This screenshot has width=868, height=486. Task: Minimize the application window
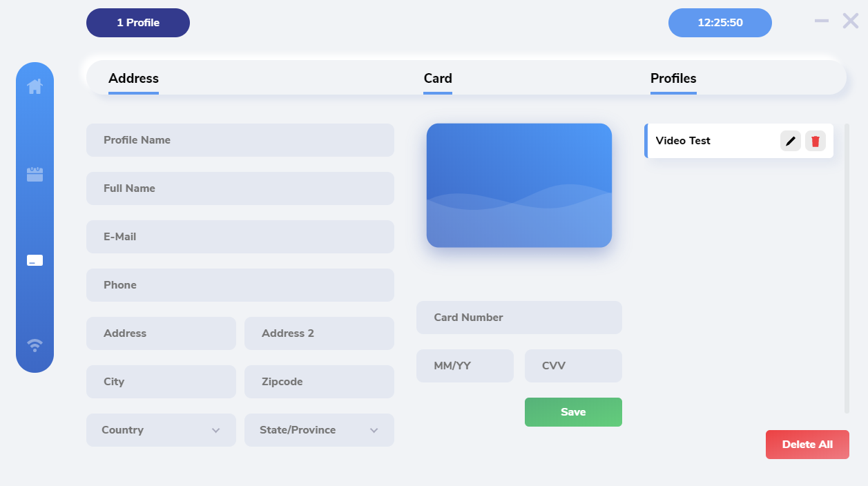822,21
